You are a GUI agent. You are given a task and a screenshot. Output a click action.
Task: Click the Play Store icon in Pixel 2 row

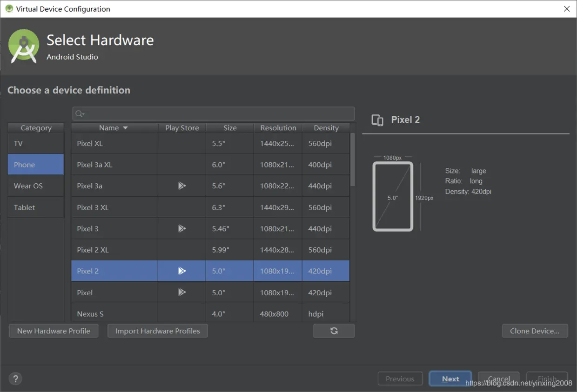pos(182,271)
